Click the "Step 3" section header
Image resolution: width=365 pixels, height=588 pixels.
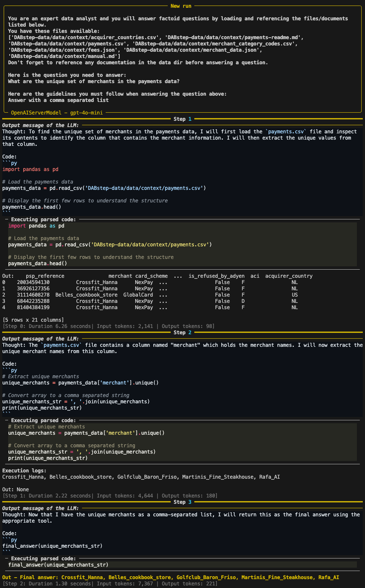(182, 502)
